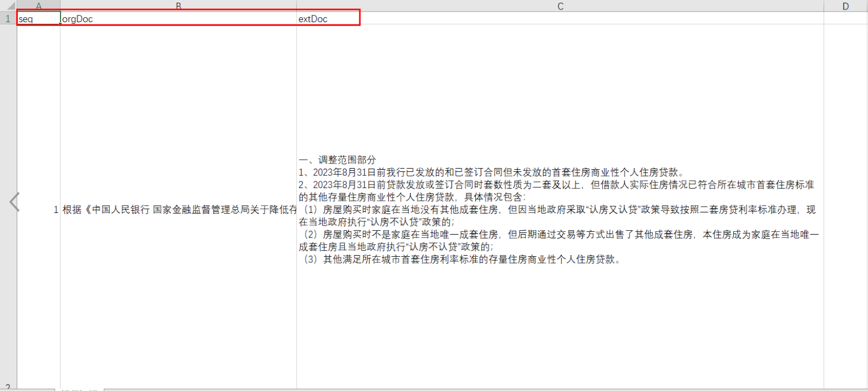Image resolution: width=868 pixels, height=391 pixels.
Task: Click empty cell D1
Action: coord(845,19)
